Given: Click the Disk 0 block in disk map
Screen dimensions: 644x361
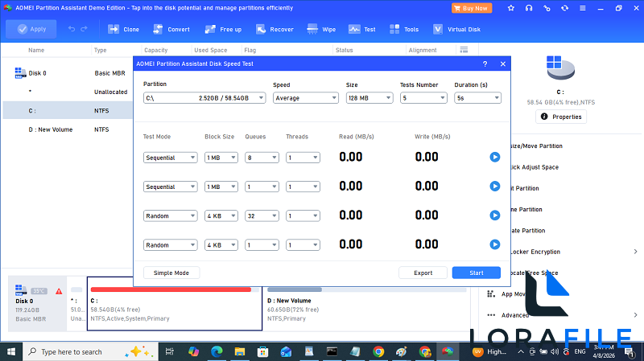Looking at the screenshot, I should click(37, 304).
